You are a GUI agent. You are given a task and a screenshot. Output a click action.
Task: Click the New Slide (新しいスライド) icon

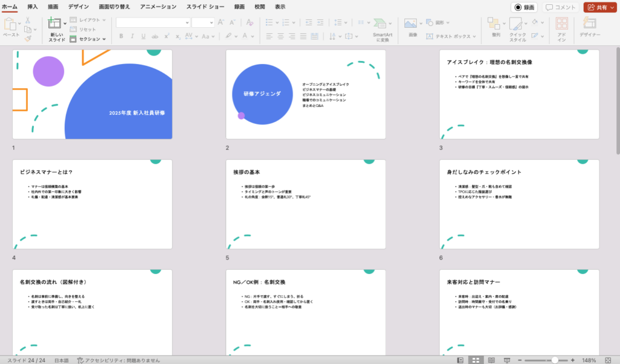point(54,24)
